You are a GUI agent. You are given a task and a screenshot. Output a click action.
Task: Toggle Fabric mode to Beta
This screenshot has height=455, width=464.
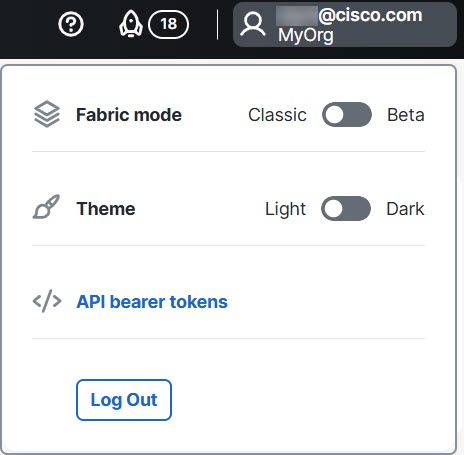pos(347,115)
